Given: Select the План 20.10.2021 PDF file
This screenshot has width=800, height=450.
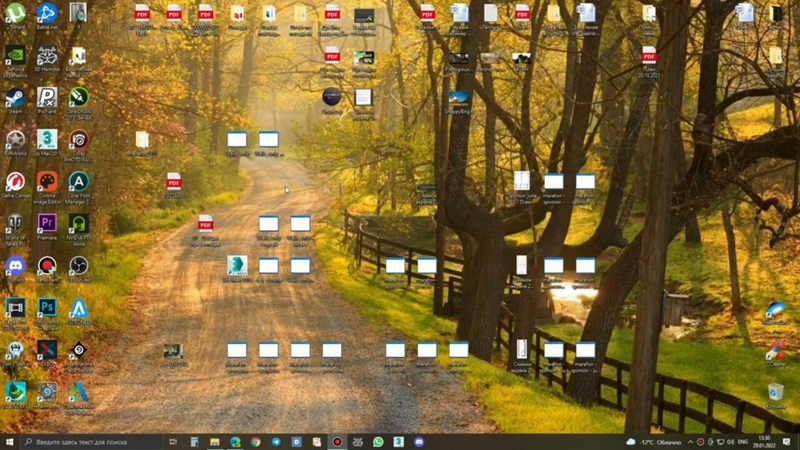Looking at the screenshot, I should pos(648,61).
